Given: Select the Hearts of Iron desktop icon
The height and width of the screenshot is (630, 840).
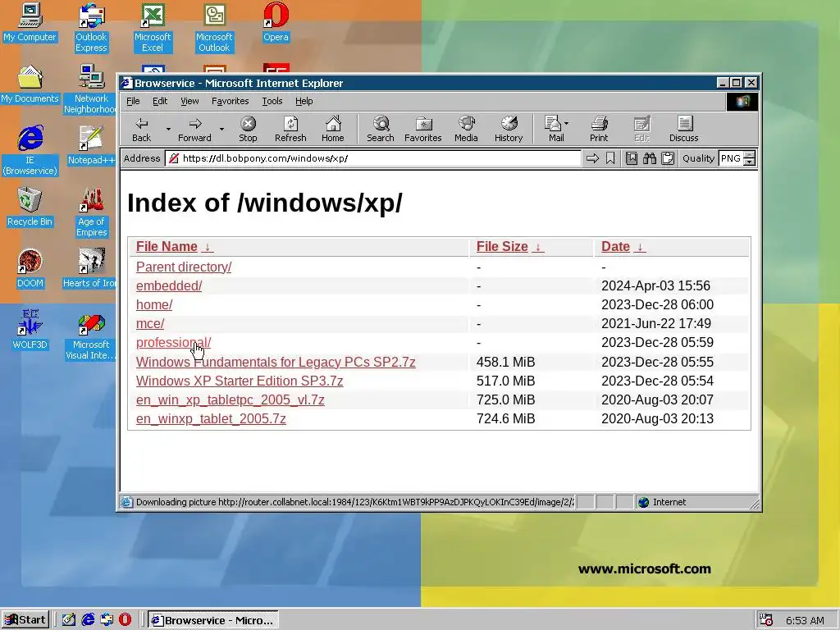Looking at the screenshot, I should point(91,268).
